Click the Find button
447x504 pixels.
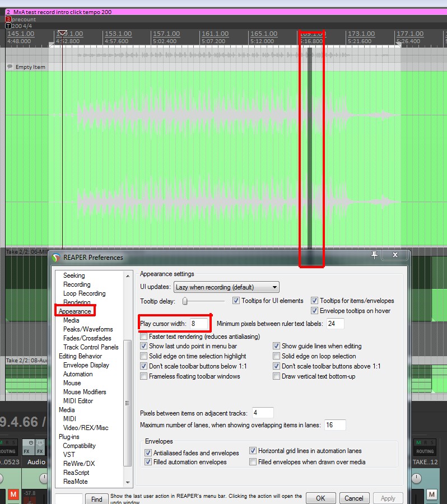click(x=96, y=498)
